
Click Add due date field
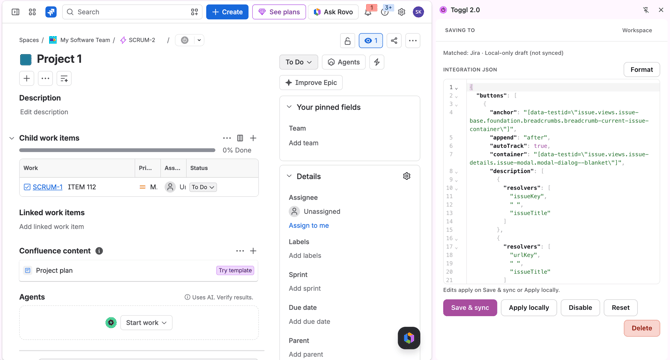309,321
